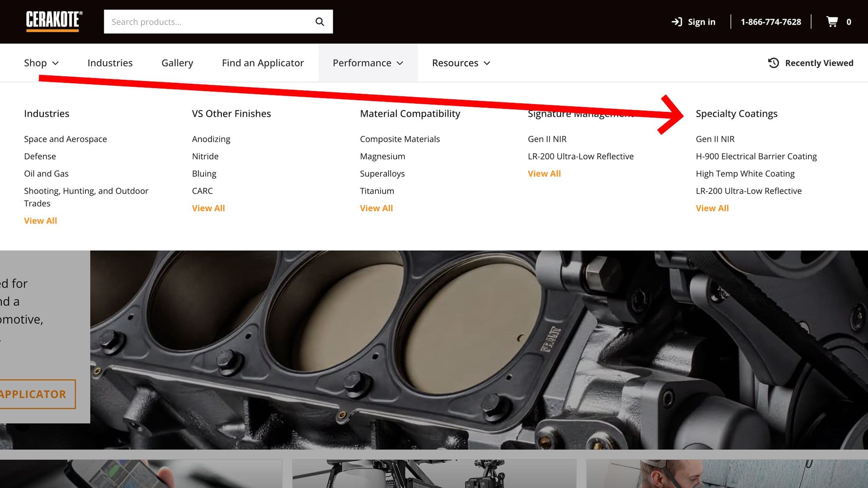The height and width of the screenshot is (488, 868).
Task: Select the Anodizing comparison link
Action: click(211, 139)
